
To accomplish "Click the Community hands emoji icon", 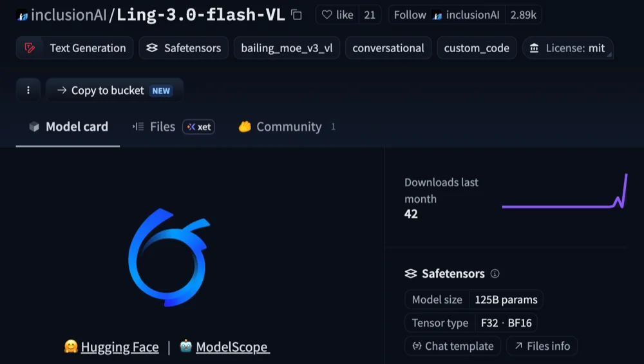I will (x=245, y=126).
